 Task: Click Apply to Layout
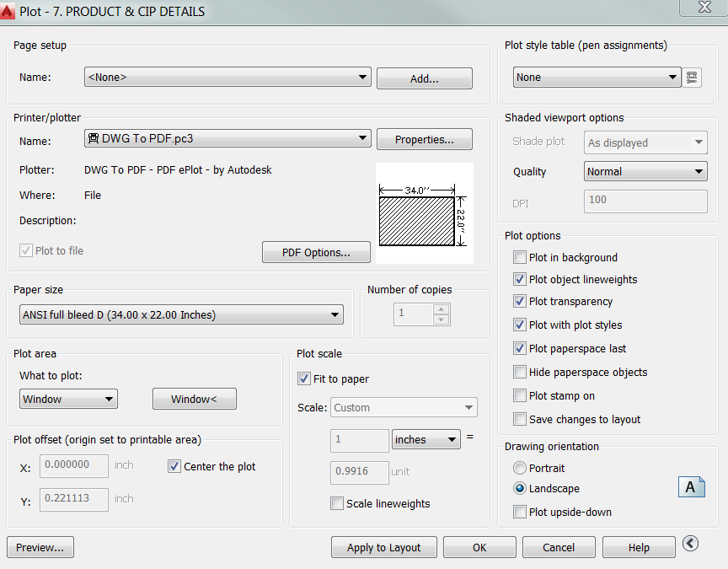(x=383, y=547)
